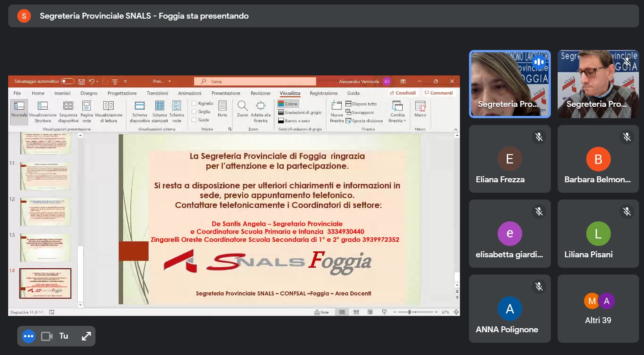Switch to slide sorter from status bar
The image size is (644, 355).
coord(356,312)
